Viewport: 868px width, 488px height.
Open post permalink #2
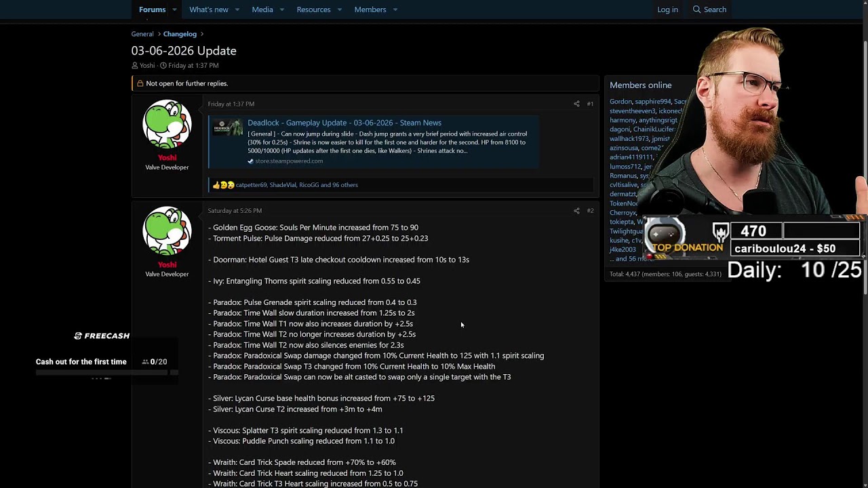coord(590,211)
